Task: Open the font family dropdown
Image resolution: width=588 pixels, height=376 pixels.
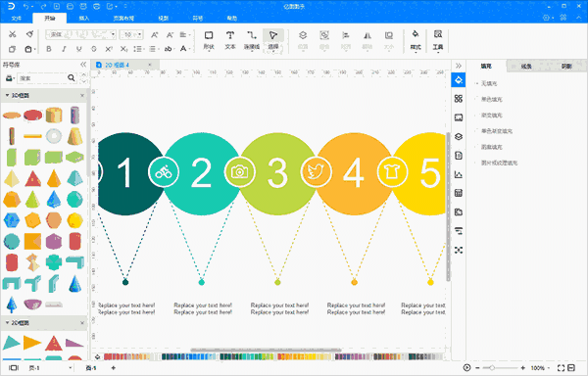Action: (x=80, y=35)
